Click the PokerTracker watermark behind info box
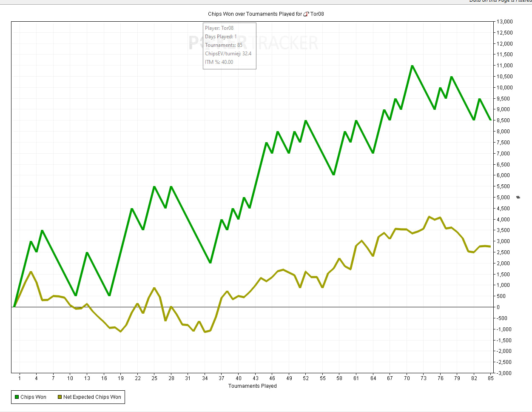The height and width of the screenshot is (412, 532). [253, 43]
